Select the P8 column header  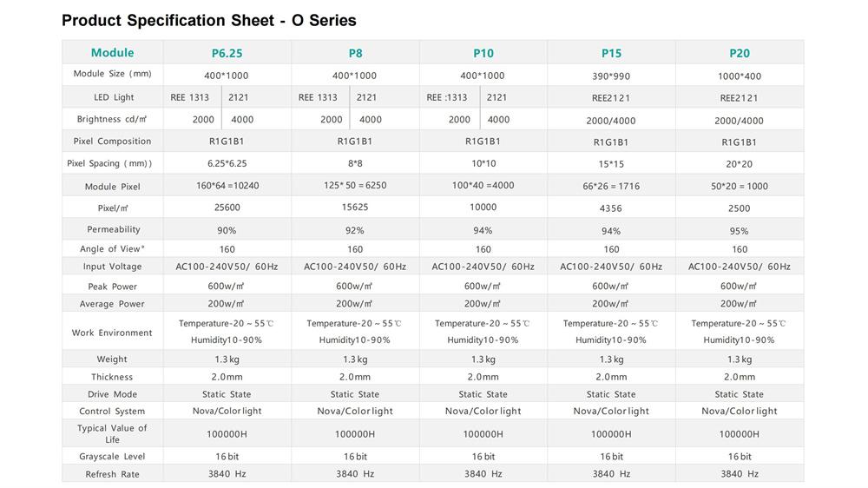coord(355,53)
